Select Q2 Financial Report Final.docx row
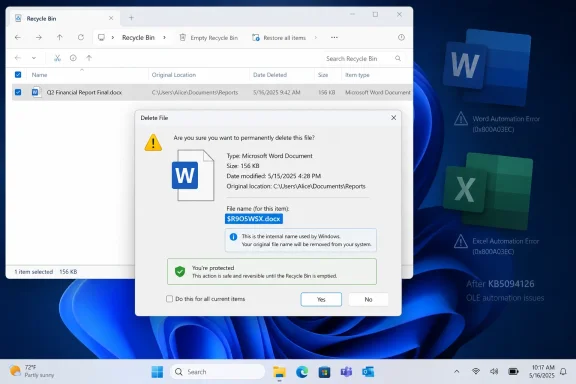This screenshot has width=576, height=384. coord(212,92)
